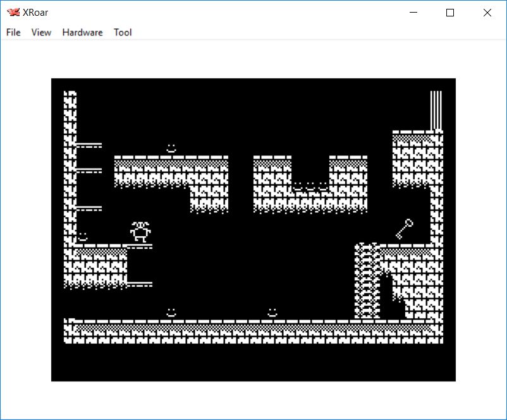Click the small ledge below the player's platform
Screen dimensions: 507x420
[139, 284]
